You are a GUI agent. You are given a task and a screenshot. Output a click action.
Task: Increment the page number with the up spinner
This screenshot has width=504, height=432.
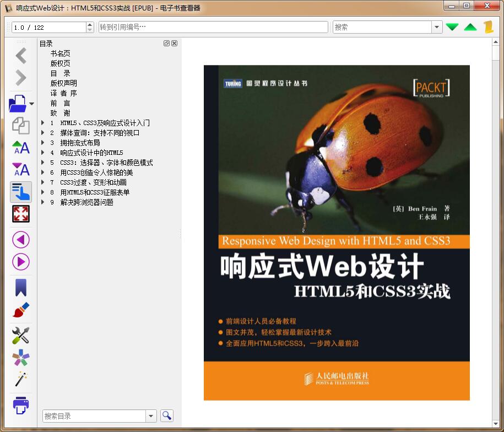pyautogui.click(x=90, y=25)
